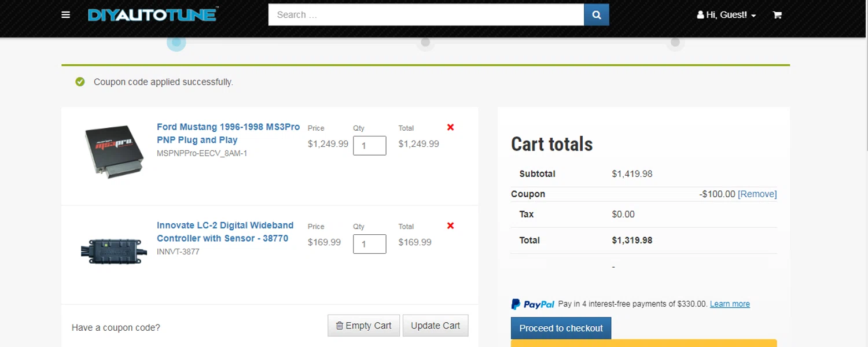Click the magnifier search button

coord(597,15)
